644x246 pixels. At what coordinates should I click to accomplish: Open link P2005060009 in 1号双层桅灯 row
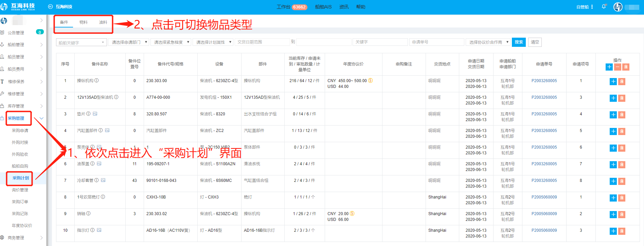(x=544, y=197)
